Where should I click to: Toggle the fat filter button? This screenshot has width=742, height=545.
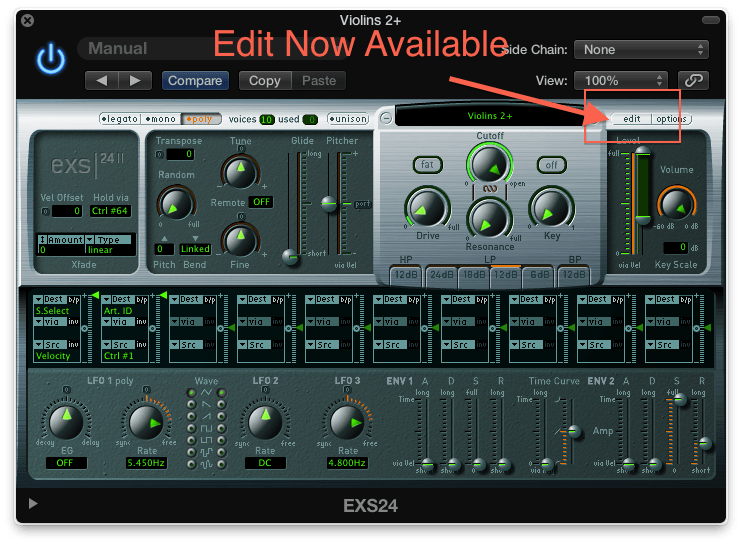coord(427,165)
